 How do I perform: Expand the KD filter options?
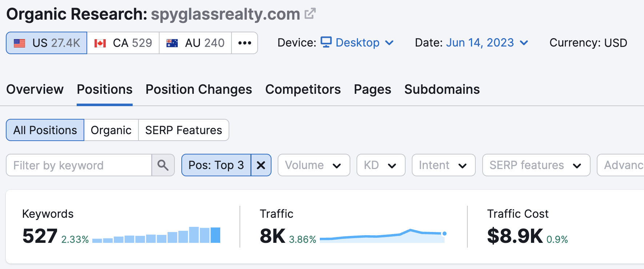[381, 165]
